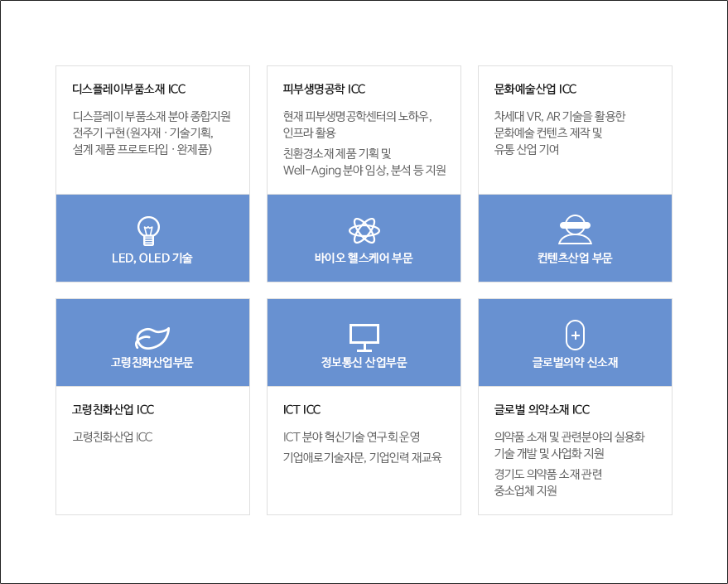Click text 문화예술 컨텐츠 제작 및
The height and width of the screenshot is (584, 728).
point(547,133)
